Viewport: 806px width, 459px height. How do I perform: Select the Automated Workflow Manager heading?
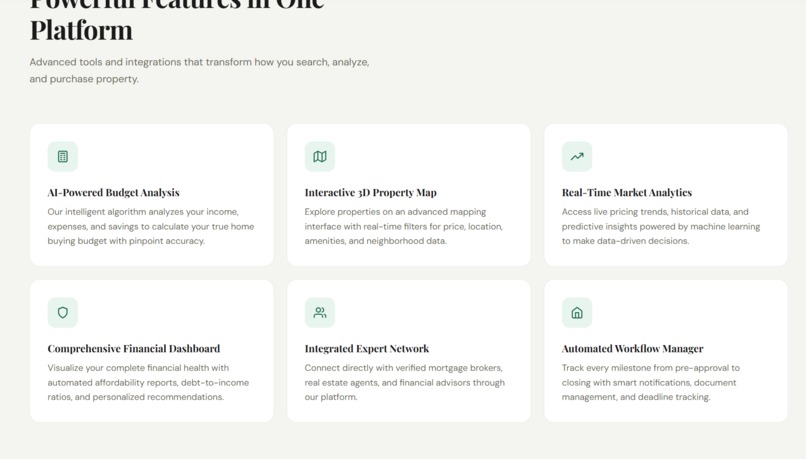632,348
